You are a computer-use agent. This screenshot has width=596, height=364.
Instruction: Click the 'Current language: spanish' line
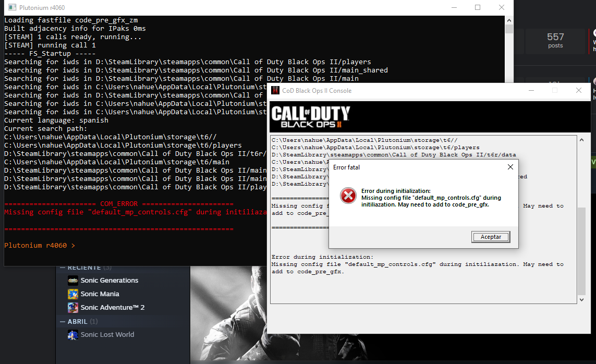pyautogui.click(x=56, y=120)
